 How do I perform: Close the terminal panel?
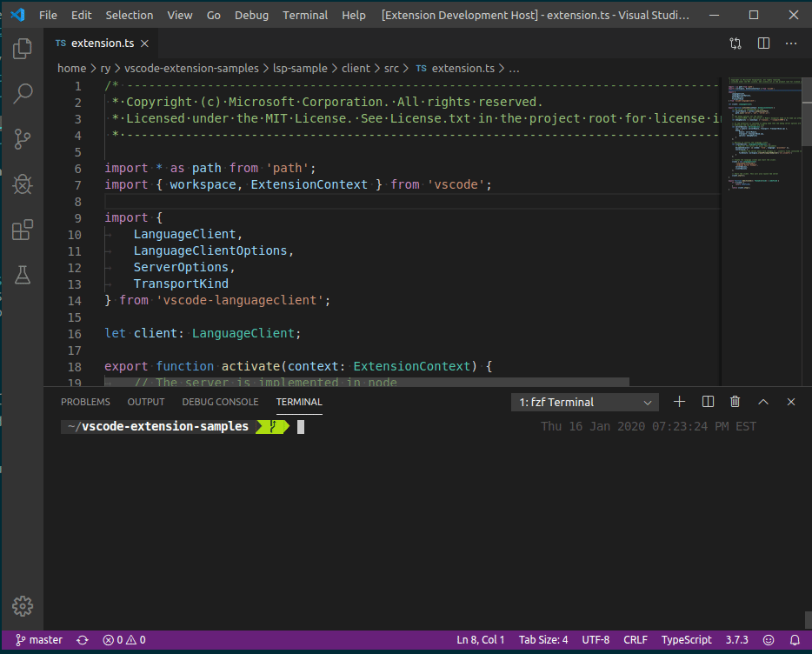(791, 402)
